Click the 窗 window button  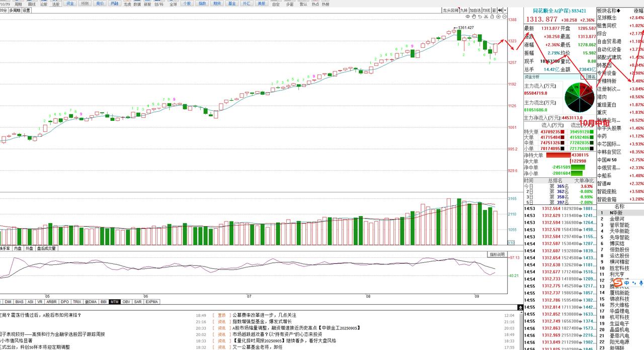point(494,10)
